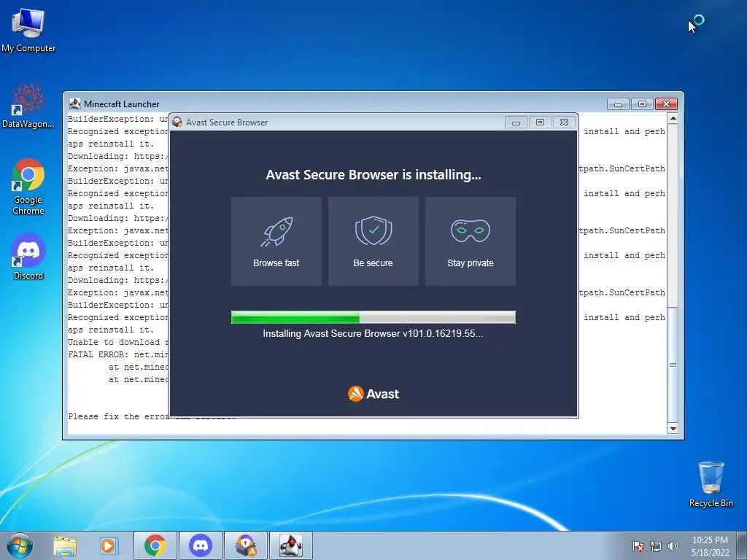Image resolution: width=747 pixels, height=560 pixels.
Task: Select the Minecraft Launcher Java taskbar item
Action: (291, 545)
